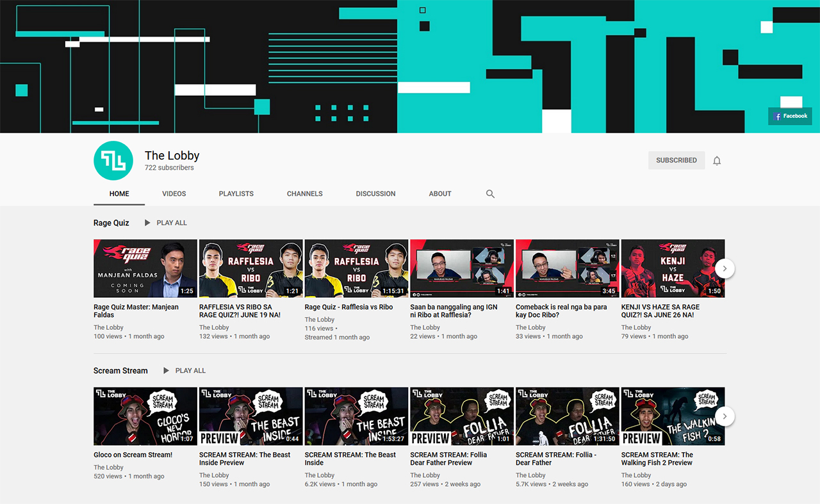Image resolution: width=820 pixels, height=504 pixels.
Task: Open Follia Dear Father preview thumbnail 1:01
Action: point(462,416)
